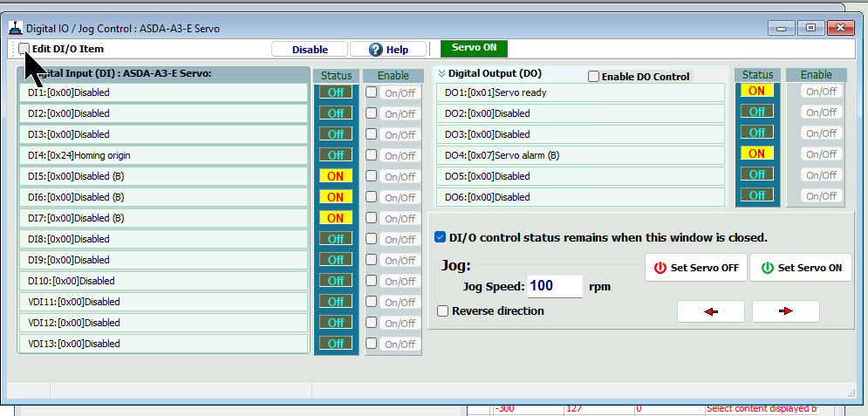This screenshot has width=868, height=416.
Task: Click the DO Enable column header
Action: (817, 75)
